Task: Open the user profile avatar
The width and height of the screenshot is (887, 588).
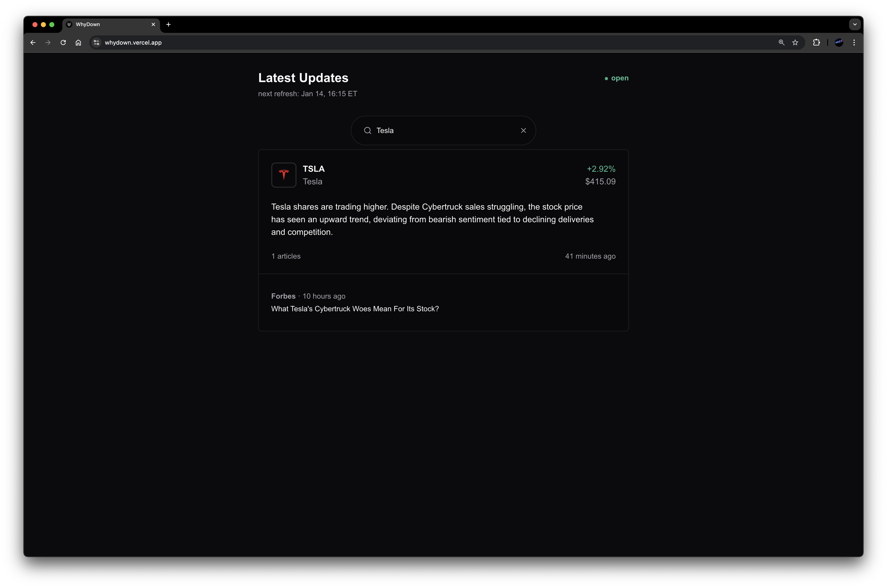Action: pyautogui.click(x=839, y=43)
